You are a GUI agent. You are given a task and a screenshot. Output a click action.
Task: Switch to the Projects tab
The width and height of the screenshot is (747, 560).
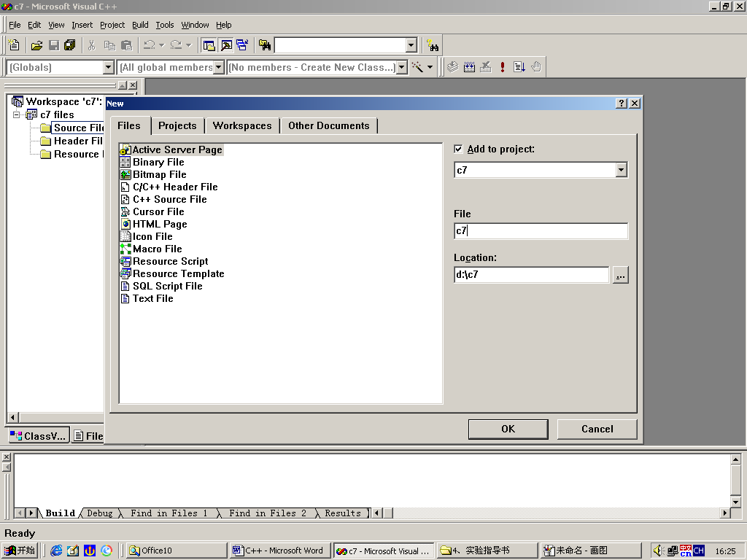tap(177, 125)
